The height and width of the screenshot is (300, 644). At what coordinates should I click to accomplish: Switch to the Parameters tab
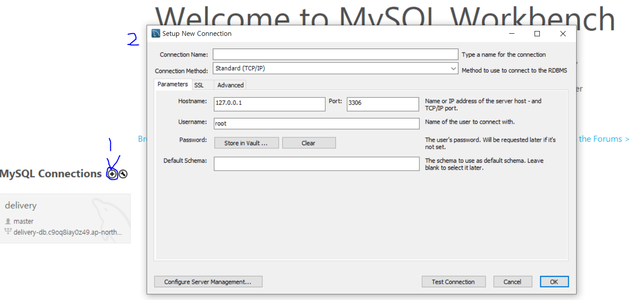pyautogui.click(x=172, y=84)
